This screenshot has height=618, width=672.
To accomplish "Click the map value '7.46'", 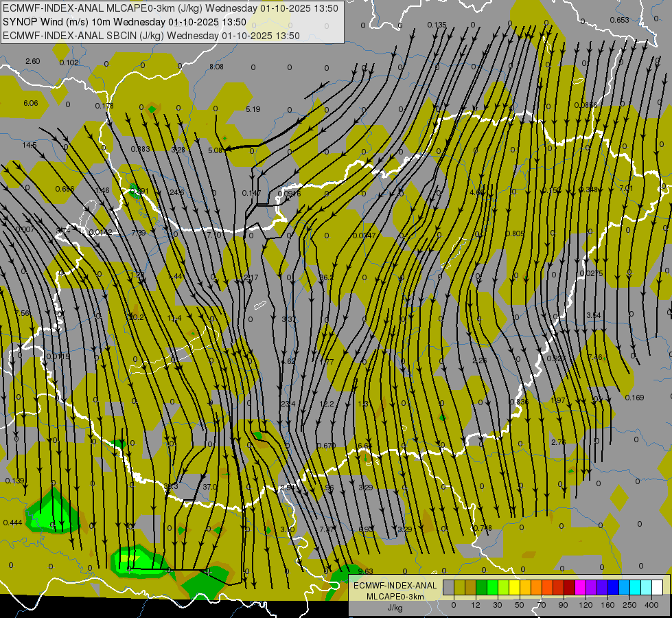I will [x=595, y=357].
